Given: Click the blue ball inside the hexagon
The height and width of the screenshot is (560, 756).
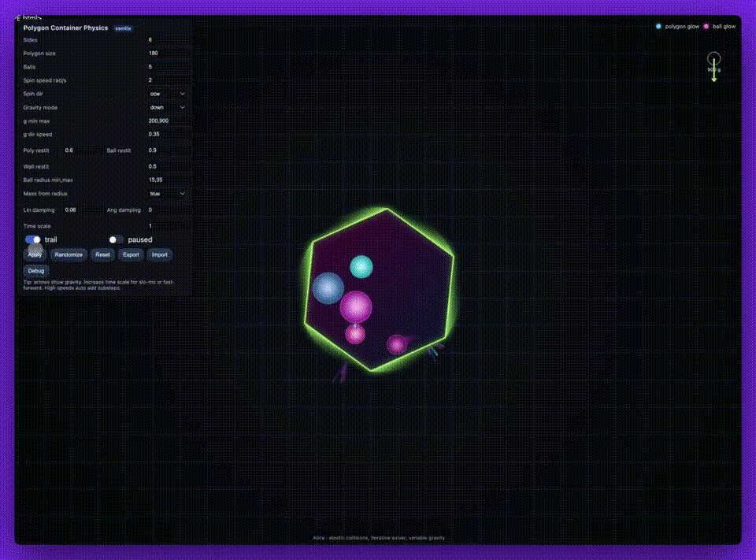Looking at the screenshot, I should coord(328,288).
